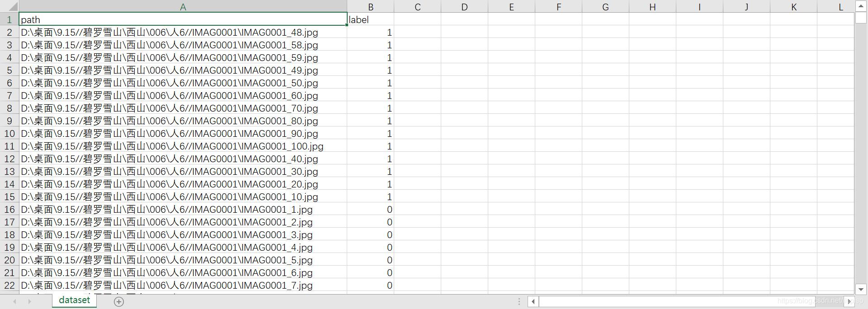
Task: Select cell with IMAG0001_20.jpg path
Action: [x=183, y=184]
